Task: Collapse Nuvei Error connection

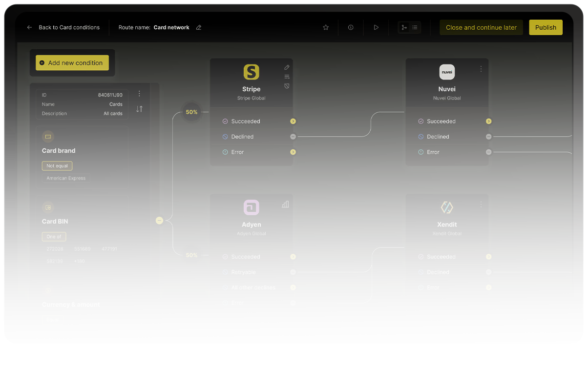Action: (488, 152)
